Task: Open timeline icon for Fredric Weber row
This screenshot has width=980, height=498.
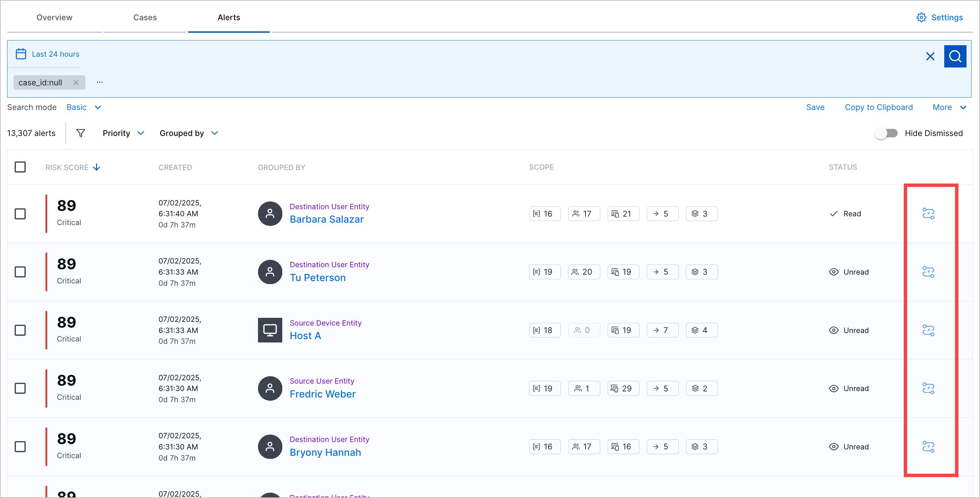Action: pos(928,388)
